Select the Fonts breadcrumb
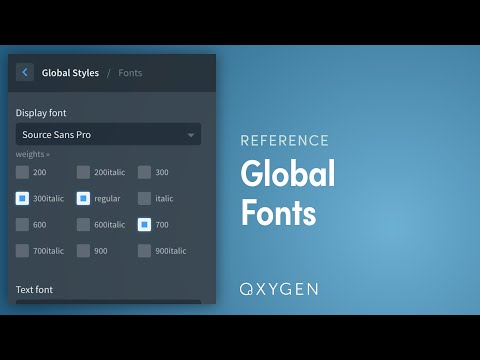Screen dimensions: 480x360 coord(130,73)
